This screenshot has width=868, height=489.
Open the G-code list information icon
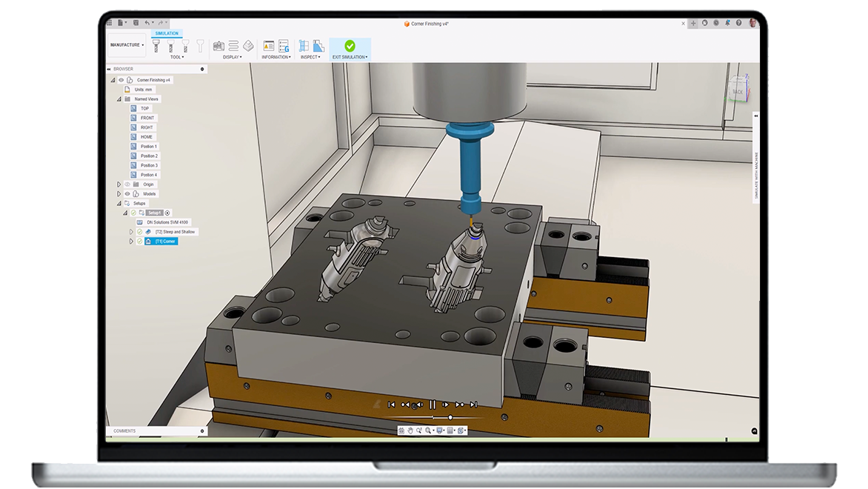coord(284,46)
